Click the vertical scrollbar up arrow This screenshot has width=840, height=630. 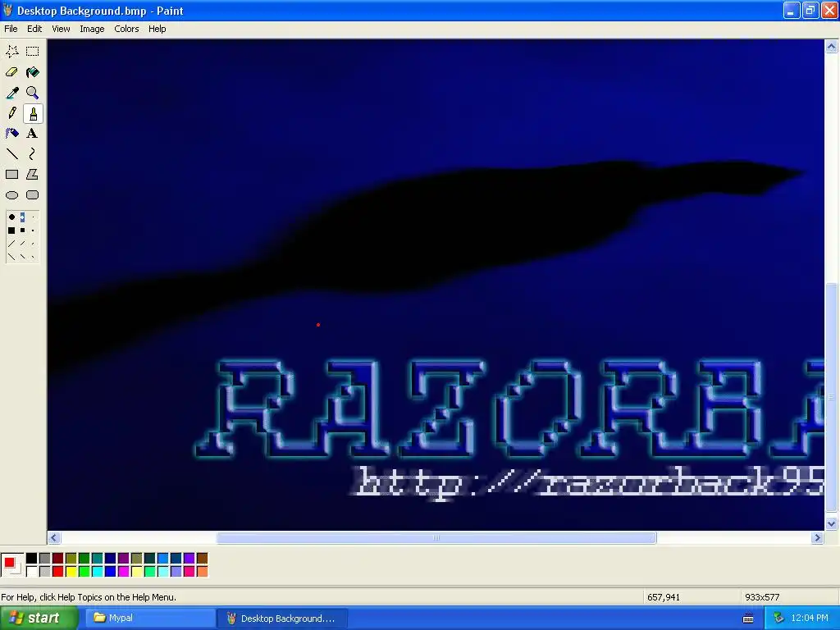[x=831, y=47]
